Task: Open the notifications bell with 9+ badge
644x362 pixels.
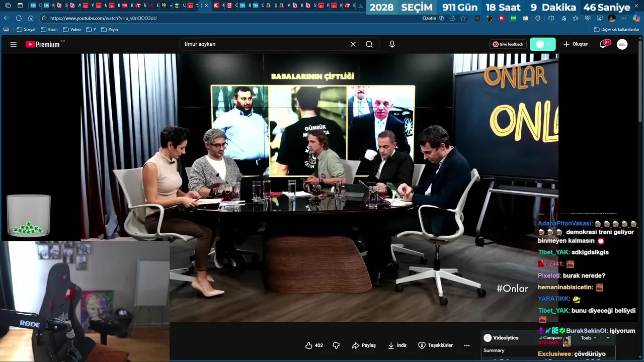Action: (x=603, y=44)
